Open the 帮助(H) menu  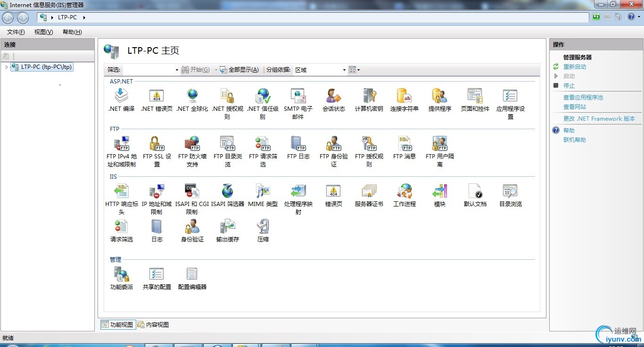click(x=72, y=32)
